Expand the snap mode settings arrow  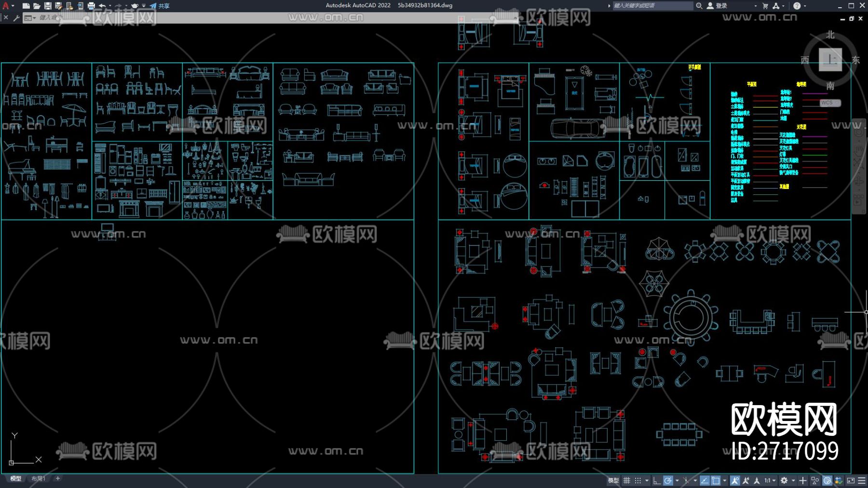click(x=647, y=480)
